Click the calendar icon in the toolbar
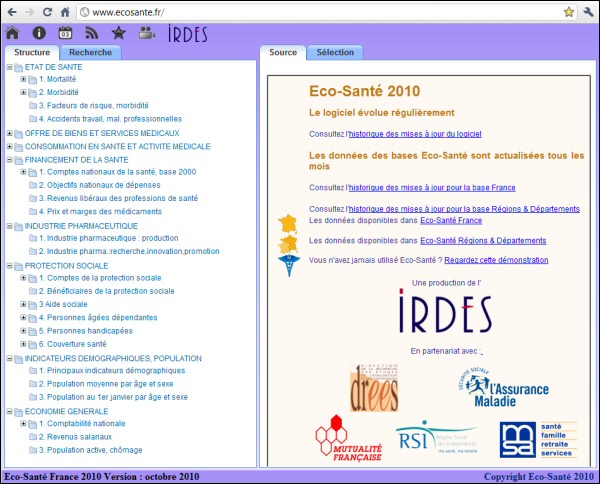Image resolution: width=600 pixels, height=484 pixels. click(x=65, y=33)
